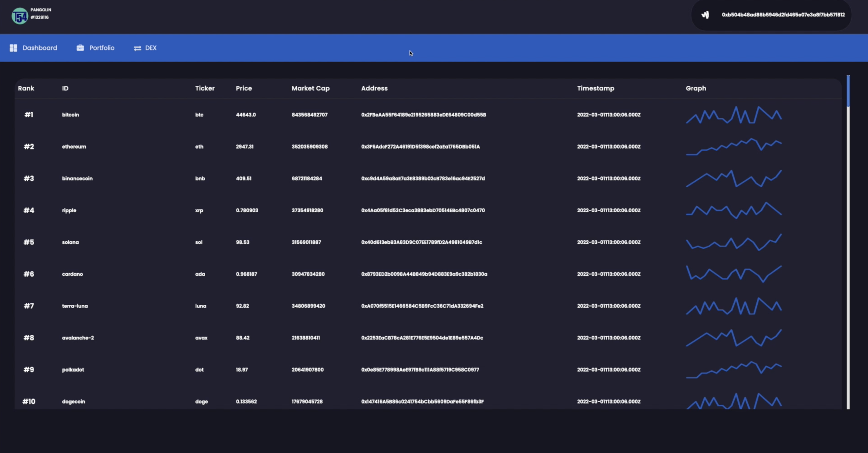Click the Rank column header
Image resolution: width=868 pixels, height=453 pixels.
click(x=26, y=88)
